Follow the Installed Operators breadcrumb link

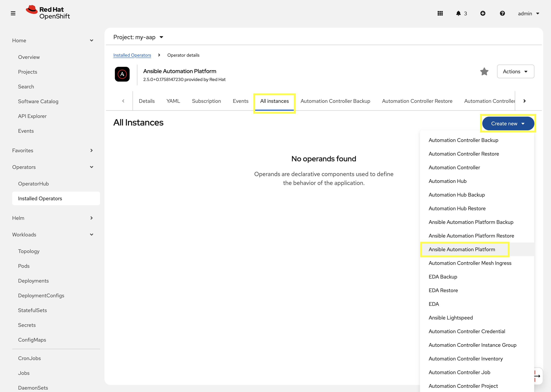pyautogui.click(x=132, y=55)
